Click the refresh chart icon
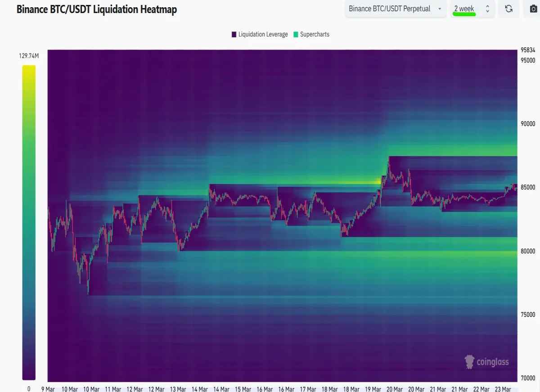540x392 pixels. (509, 9)
